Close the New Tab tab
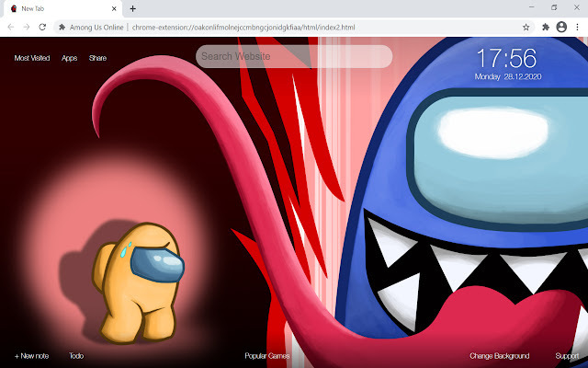Viewport: 588px width, 368px height. click(114, 8)
